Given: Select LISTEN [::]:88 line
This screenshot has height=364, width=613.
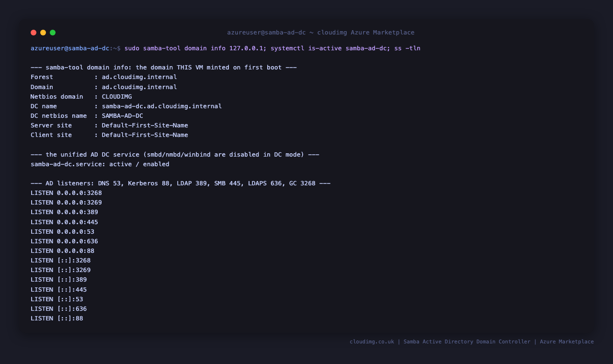Looking at the screenshot, I should [x=57, y=318].
